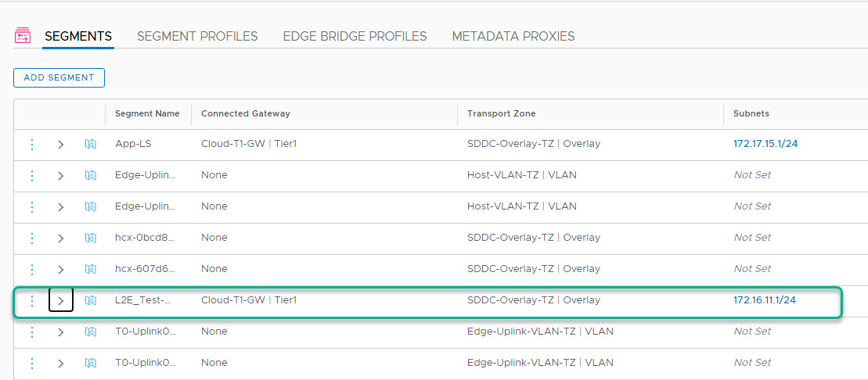Viewport: 868px width, 380px height.
Task: Go to the Metadata Proxies tab
Action: click(x=513, y=36)
